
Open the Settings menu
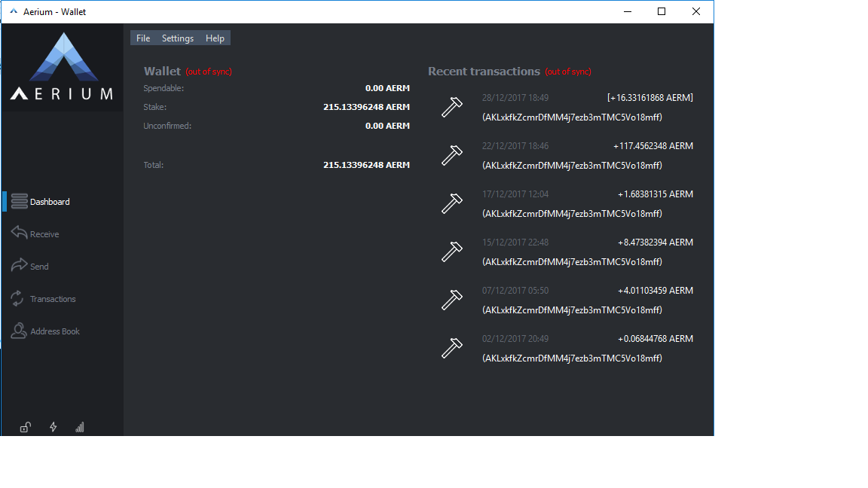pyautogui.click(x=178, y=38)
